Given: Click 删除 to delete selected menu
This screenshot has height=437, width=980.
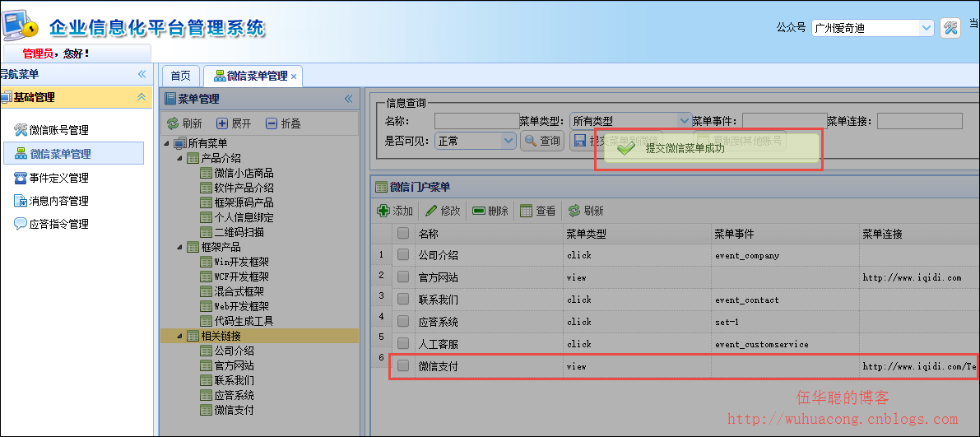Looking at the screenshot, I should click(x=490, y=211).
